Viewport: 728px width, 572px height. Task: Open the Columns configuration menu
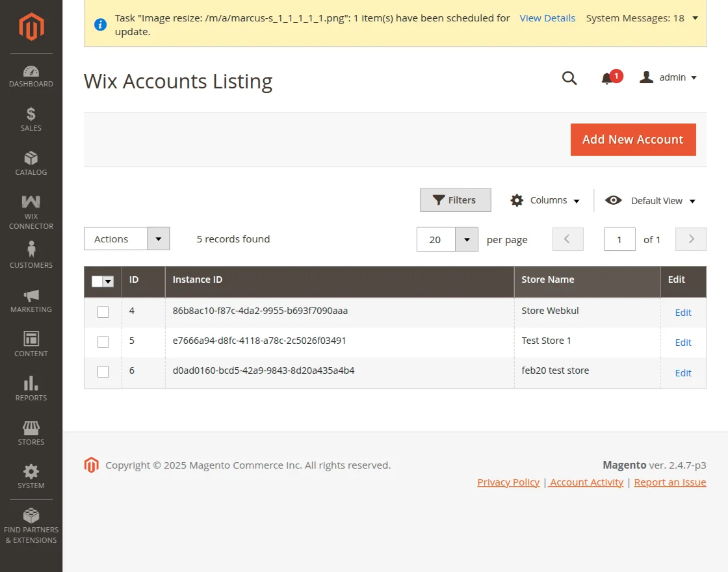pos(545,201)
